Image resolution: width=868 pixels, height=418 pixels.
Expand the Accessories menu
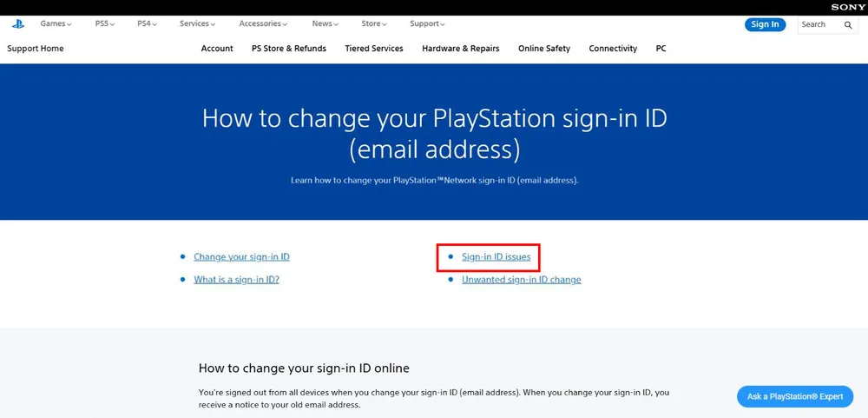[263, 23]
